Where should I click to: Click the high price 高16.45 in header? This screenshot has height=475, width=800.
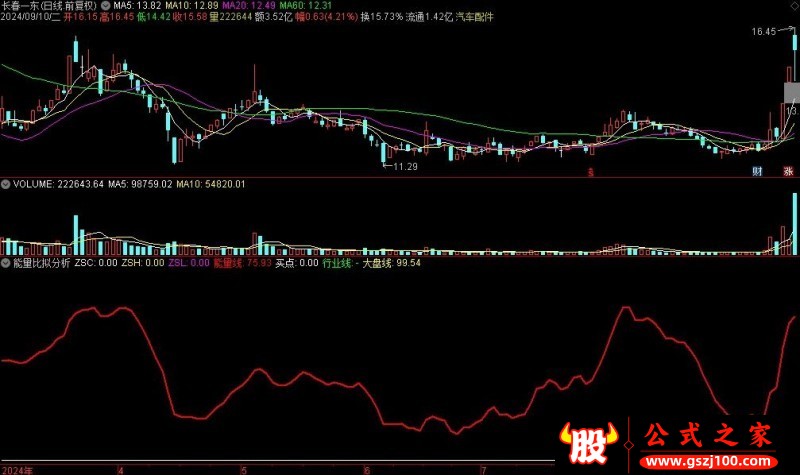pyautogui.click(x=117, y=17)
